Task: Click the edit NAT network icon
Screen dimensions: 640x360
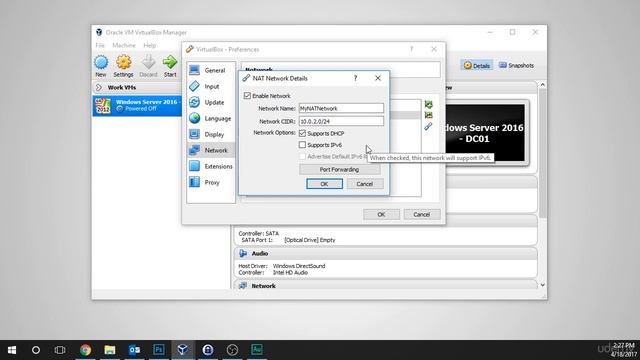Action: pos(428,127)
